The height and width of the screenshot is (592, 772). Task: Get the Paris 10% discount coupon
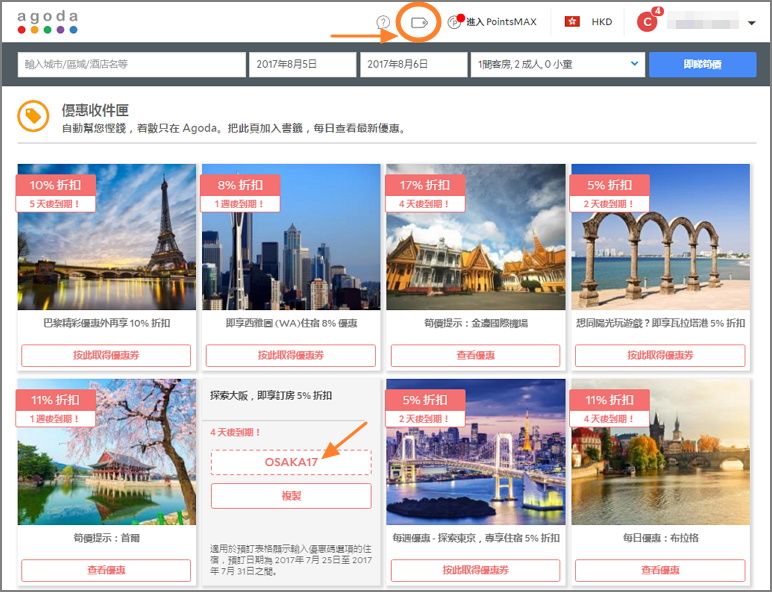pos(106,355)
